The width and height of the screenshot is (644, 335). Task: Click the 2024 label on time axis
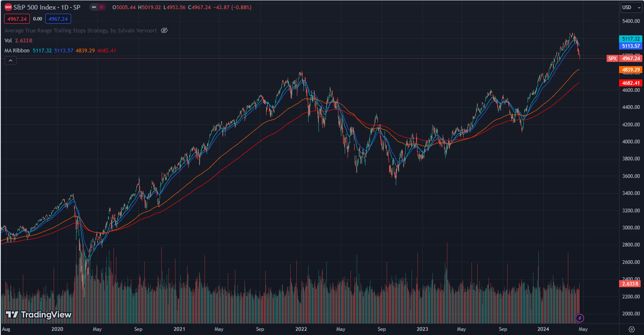coord(544,329)
